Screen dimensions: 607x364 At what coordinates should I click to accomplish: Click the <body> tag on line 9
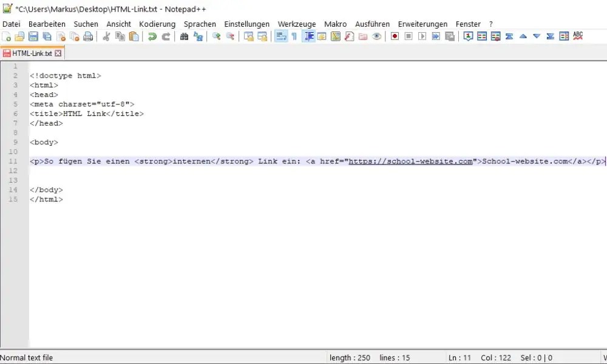tap(44, 143)
